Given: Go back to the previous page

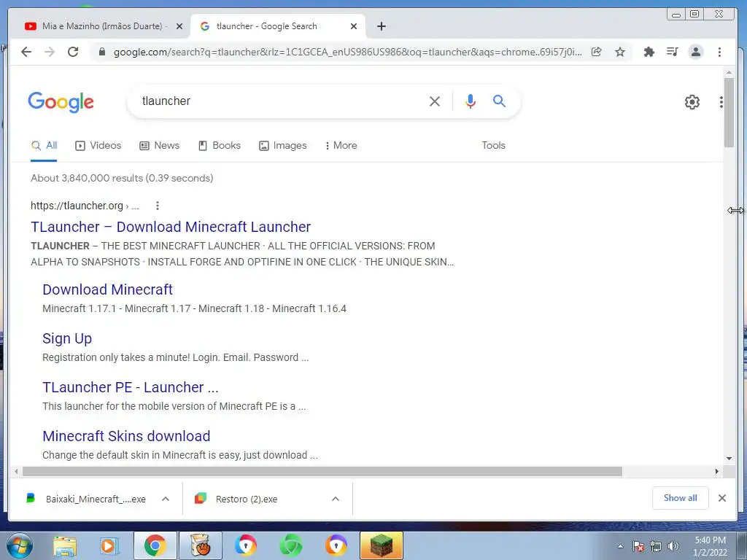Looking at the screenshot, I should tap(26, 52).
